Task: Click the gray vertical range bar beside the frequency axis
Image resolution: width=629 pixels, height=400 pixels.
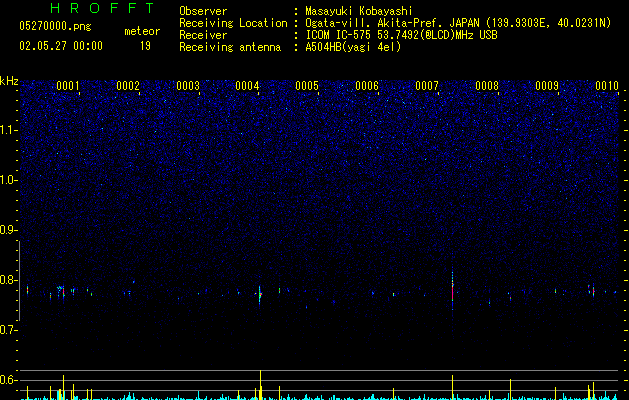Action: coord(19,281)
